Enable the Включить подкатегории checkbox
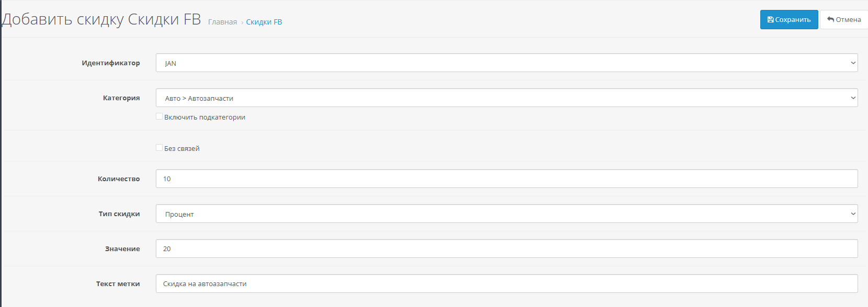This screenshot has width=868, height=307. click(x=159, y=116)
